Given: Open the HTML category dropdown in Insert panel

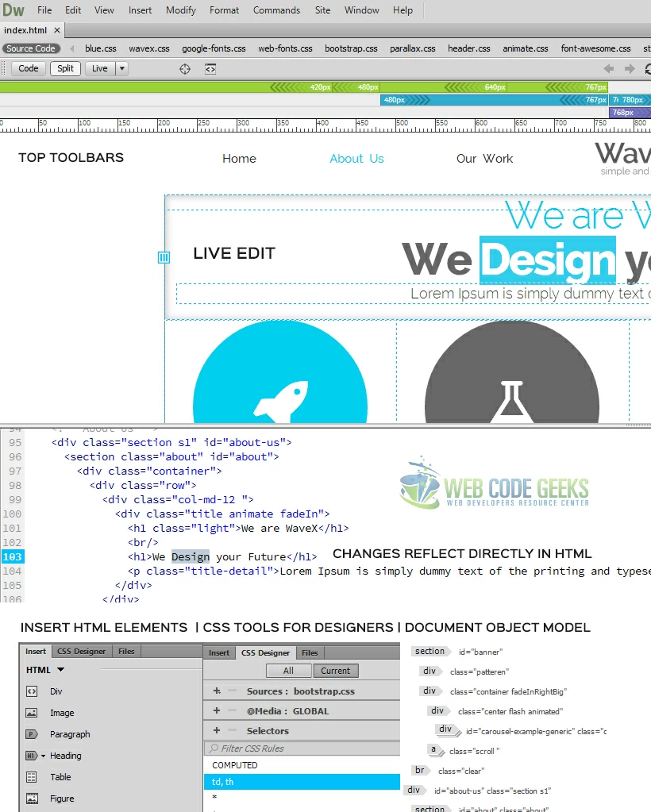Looking at the screenshot, I should (x=60, y=670).
